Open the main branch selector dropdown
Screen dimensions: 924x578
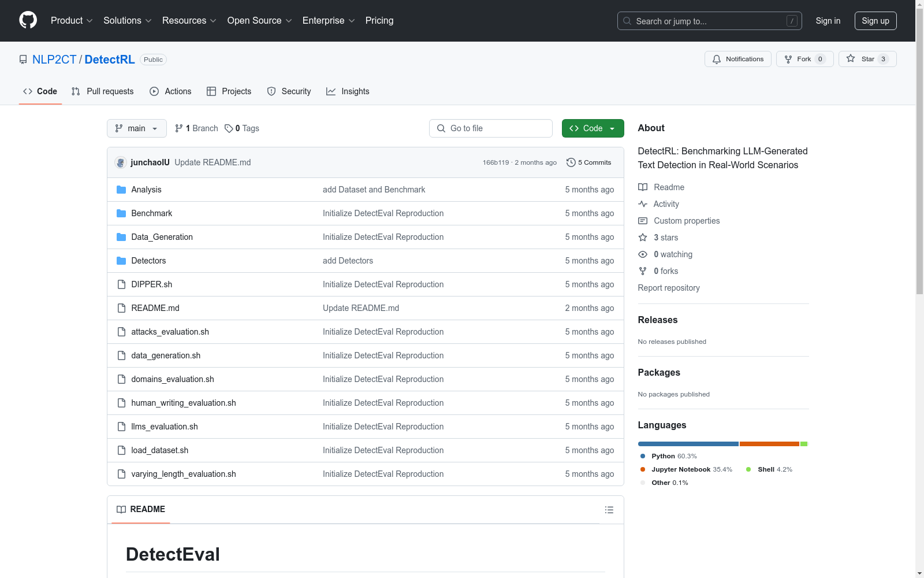pyautogui.click(x=137, y=128)
